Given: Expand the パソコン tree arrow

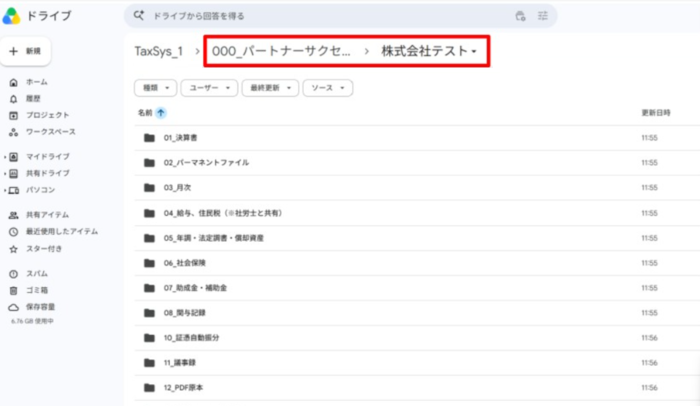Looking at the screenshot, I should pos(5,190).
